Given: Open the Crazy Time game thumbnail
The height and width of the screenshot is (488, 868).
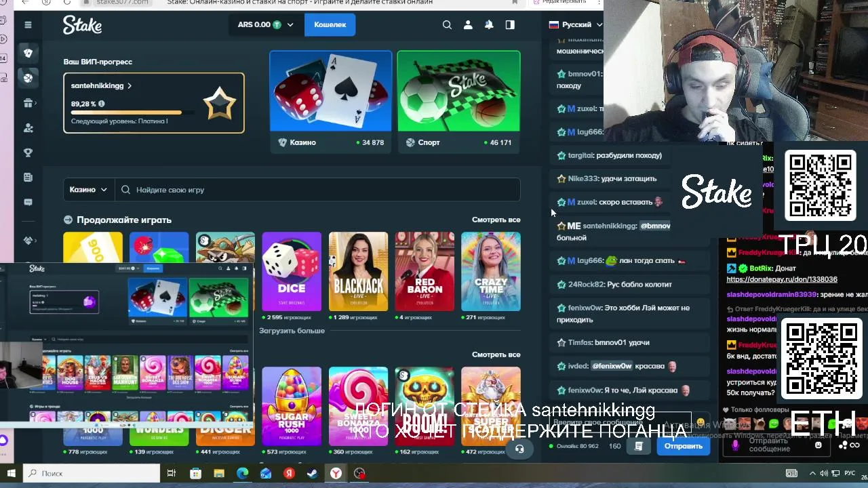Looking at the screenshot, I should (x=491, y=272).
